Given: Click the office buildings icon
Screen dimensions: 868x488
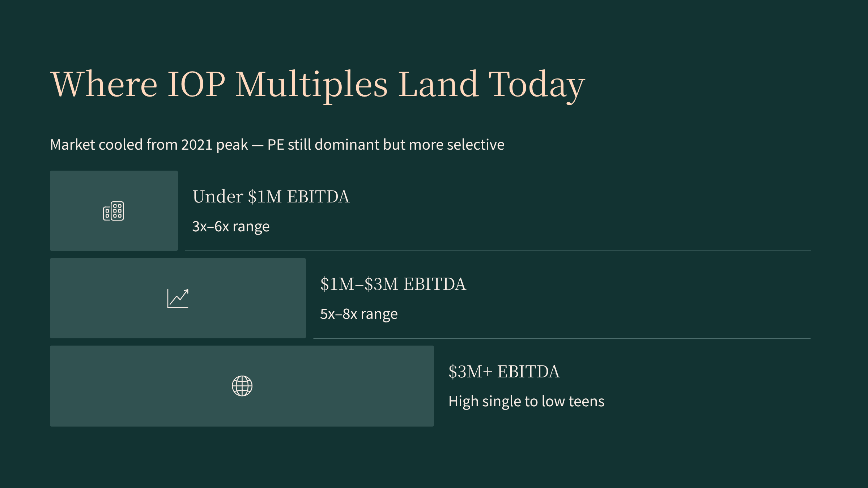Looking at the screenshot, I should click(x=113, y=211).
